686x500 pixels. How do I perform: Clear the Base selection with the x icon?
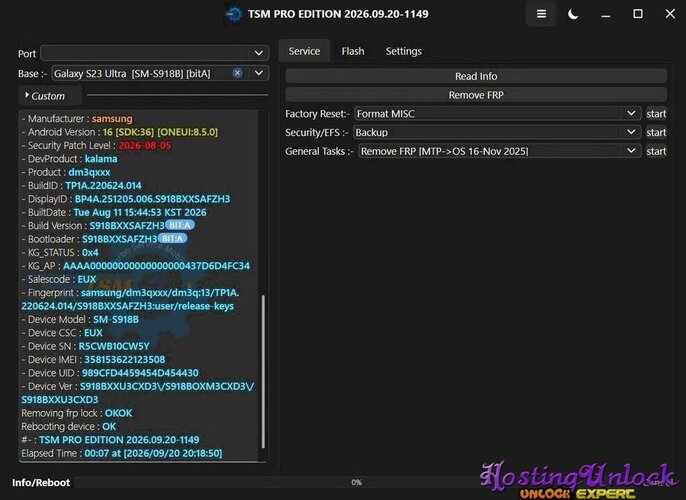pos(237,73)
